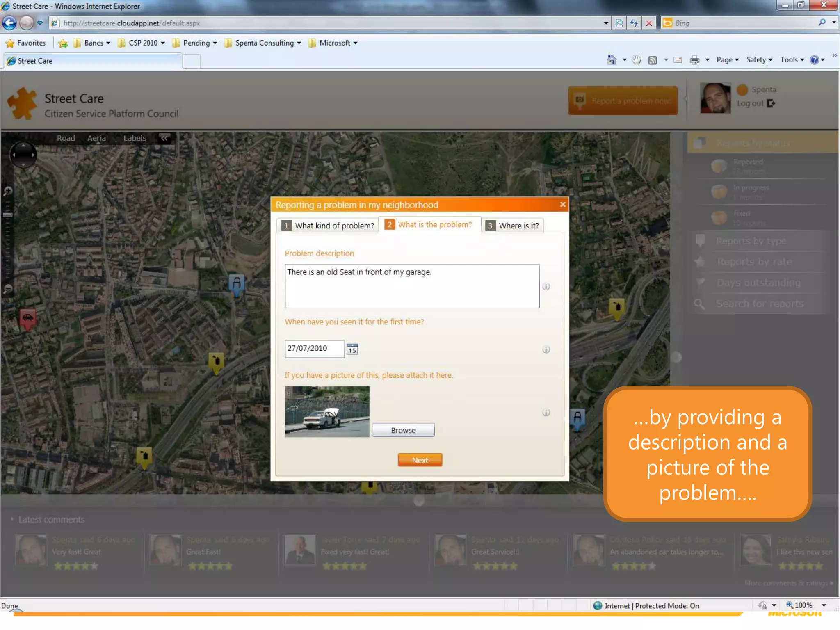Click the browser Forward arrow button
840x630 pixels.
[27, 23]
